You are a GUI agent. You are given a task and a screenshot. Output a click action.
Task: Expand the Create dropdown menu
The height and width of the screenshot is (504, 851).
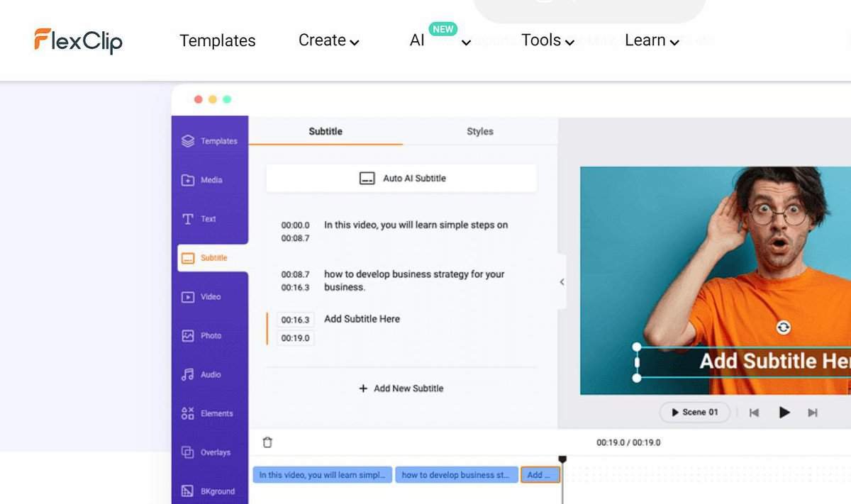[x=329, y=41]
